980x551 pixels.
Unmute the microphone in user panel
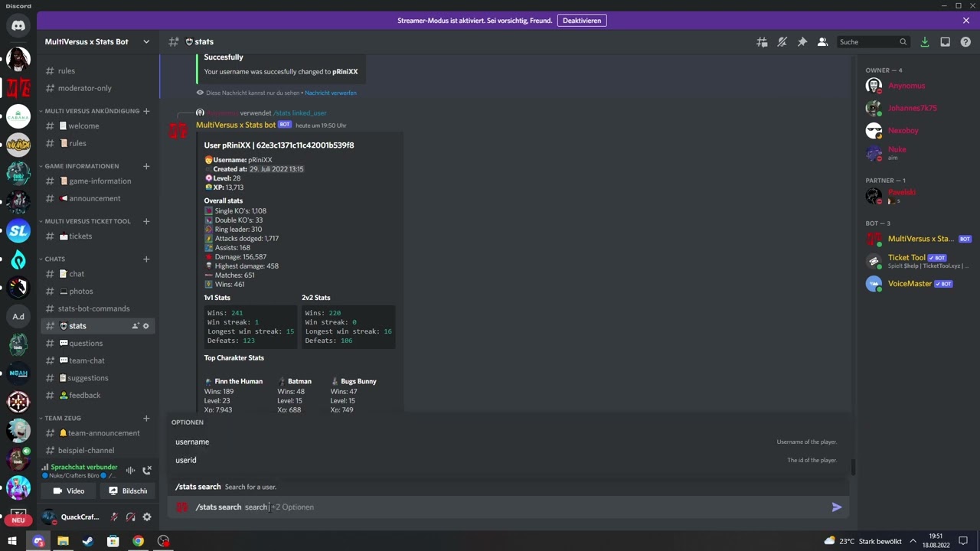[x=114, y=517]
